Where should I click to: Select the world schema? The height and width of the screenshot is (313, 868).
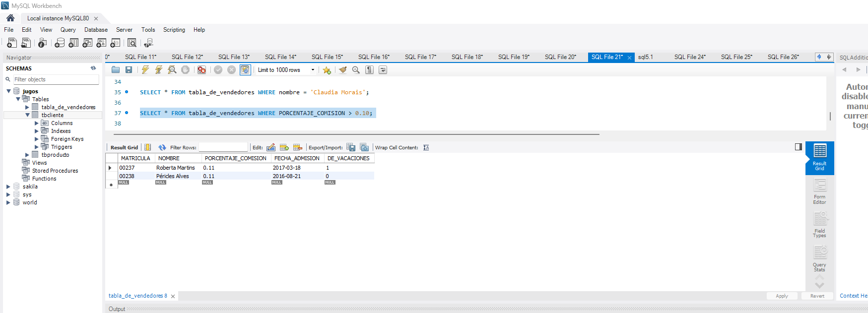click(x=30, y=202)
